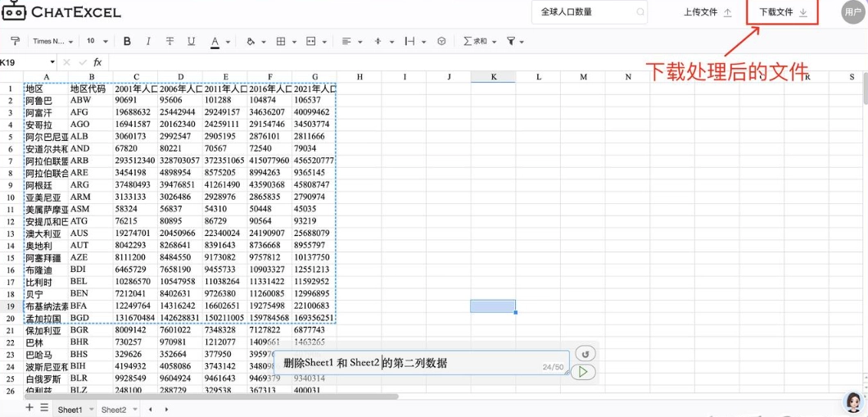Viewport: 868px width, 417px height.
Task: Click the reset arrow icon beside prompt
Action: click(585, 354)
